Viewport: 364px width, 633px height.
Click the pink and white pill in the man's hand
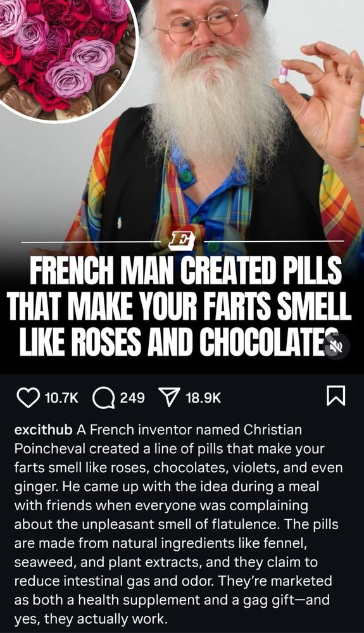(284, 75)
